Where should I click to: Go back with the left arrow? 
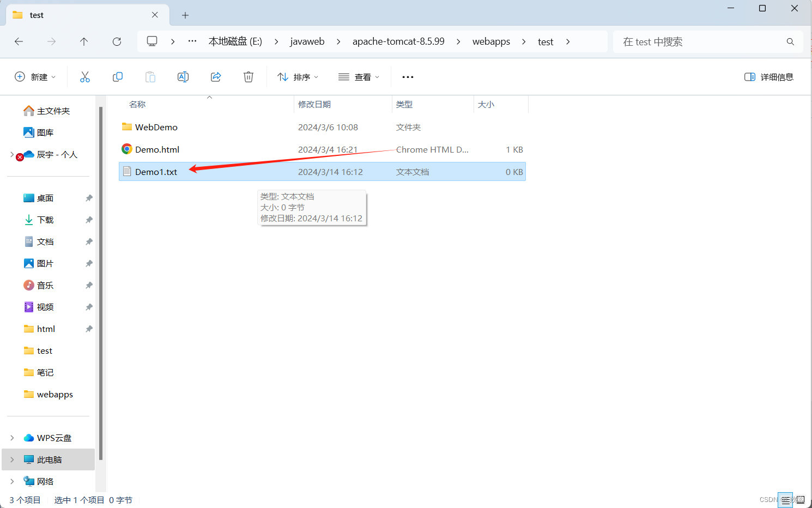[x=19, y=41]
